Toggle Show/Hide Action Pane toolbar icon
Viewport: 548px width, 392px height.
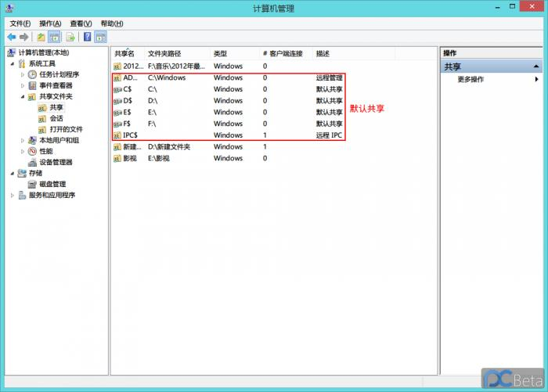(101, 37)
